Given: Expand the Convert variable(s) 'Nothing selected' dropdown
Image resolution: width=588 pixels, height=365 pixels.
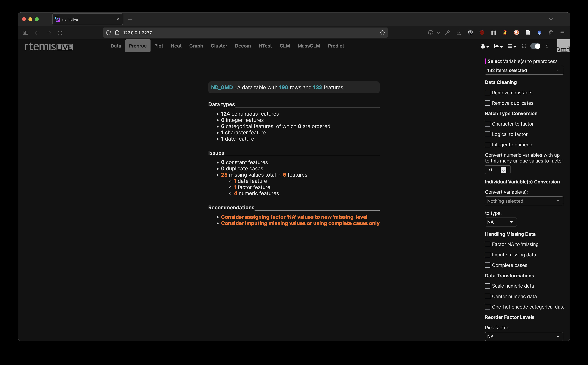Looking at the screenshot, I should click(x=524, y=201).
